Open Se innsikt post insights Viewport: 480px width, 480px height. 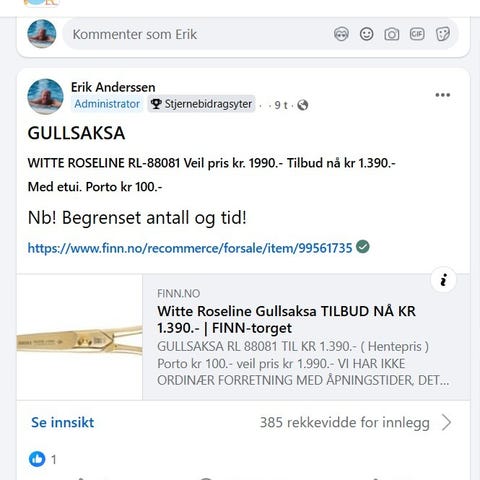coord(63,422)
